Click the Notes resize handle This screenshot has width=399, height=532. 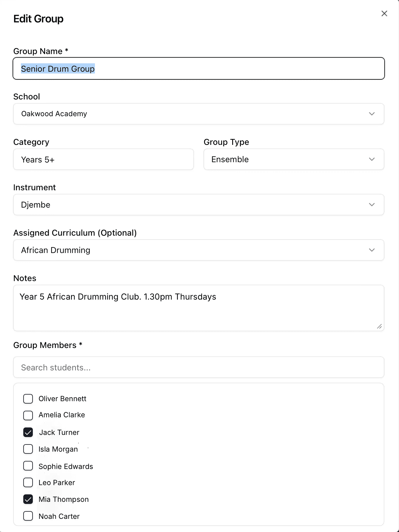click(379, 326)
